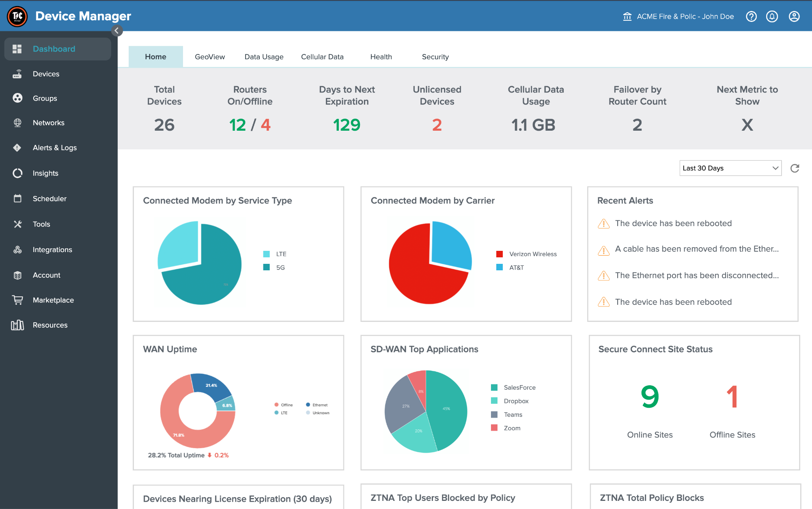Refresh the dashboard data
Screen dimensions: 812x509
click(x=795, y=168)
